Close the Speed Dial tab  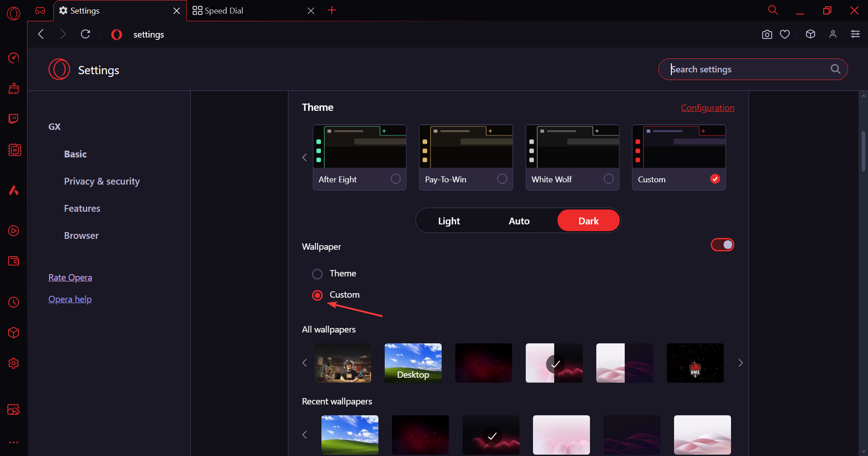click(x=311, y=10)
